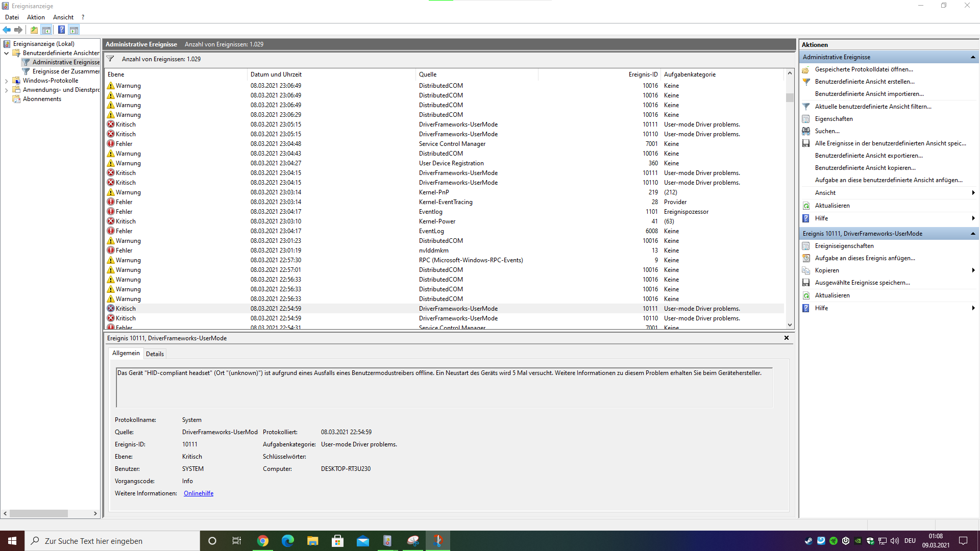The image size is (980, 551).
Task: Click Aktualisieren under Administrative Ereignisse
Action: 832,206
